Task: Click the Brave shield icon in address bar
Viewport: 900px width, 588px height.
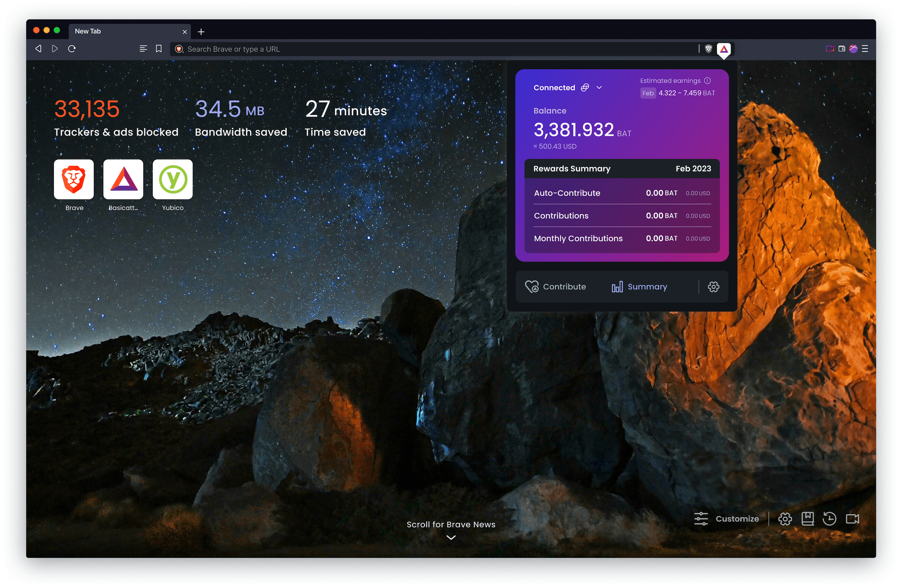Action: tap(708, 49)
